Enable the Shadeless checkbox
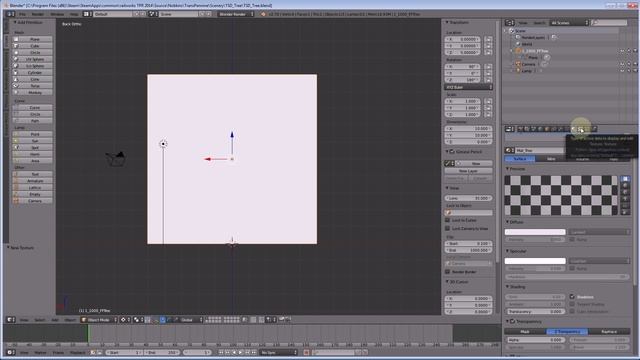Image resolution: width=640 pixels, height=360 pixels. coord(572,297)
